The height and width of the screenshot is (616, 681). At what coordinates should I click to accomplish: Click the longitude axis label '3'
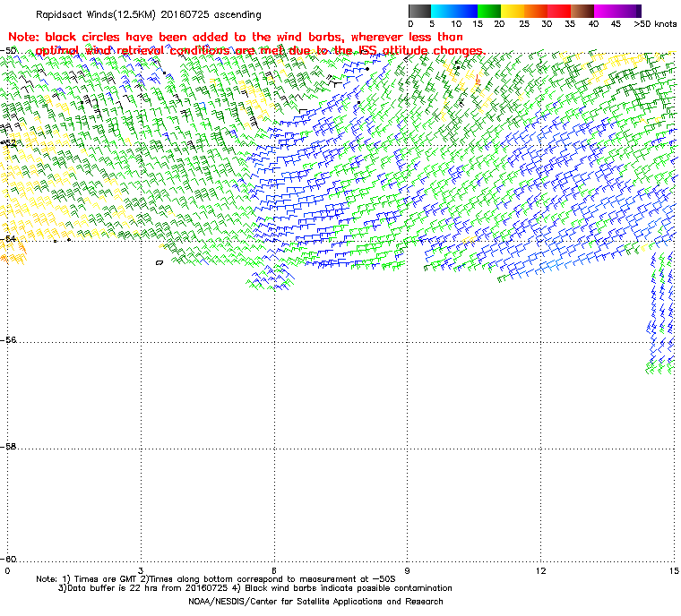click(x=141, y=570)
